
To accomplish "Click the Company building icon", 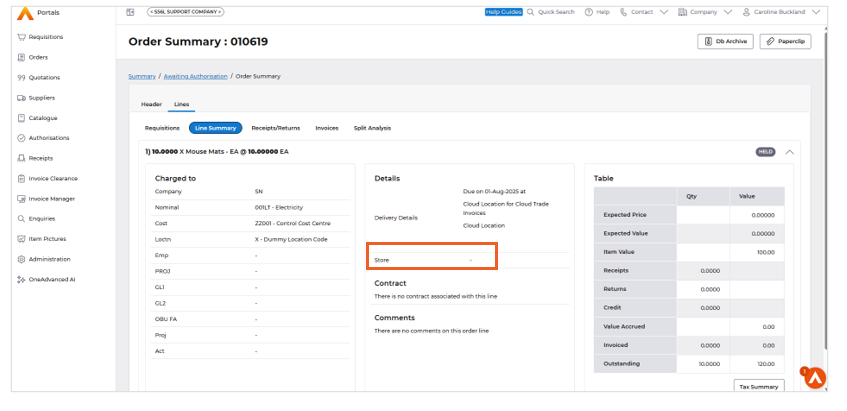I will click(683, 12).
